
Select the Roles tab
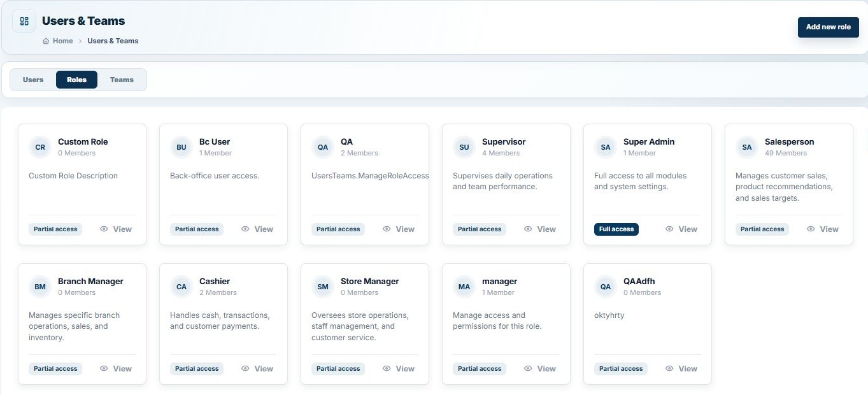(76, 80)
